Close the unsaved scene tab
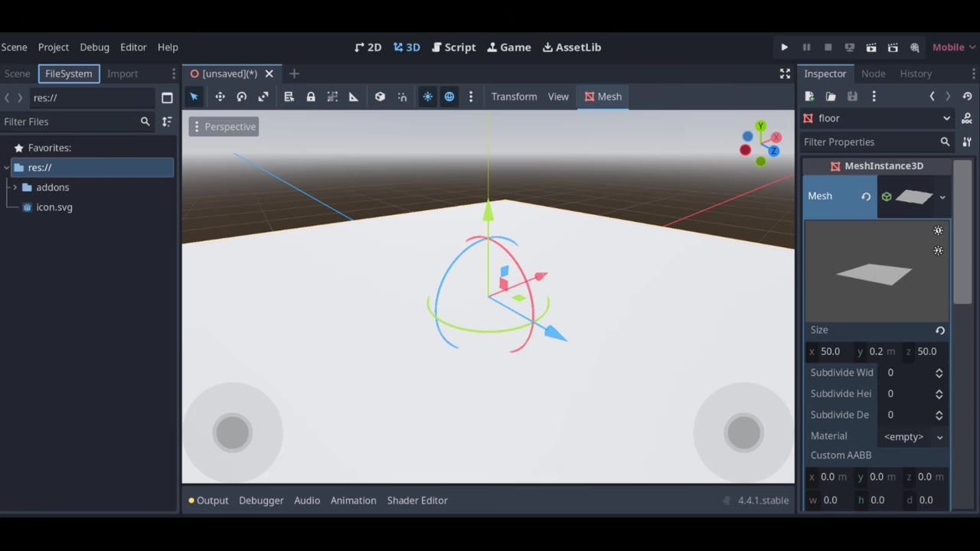Viewport: 980px width, 551px height. (269, 73)
